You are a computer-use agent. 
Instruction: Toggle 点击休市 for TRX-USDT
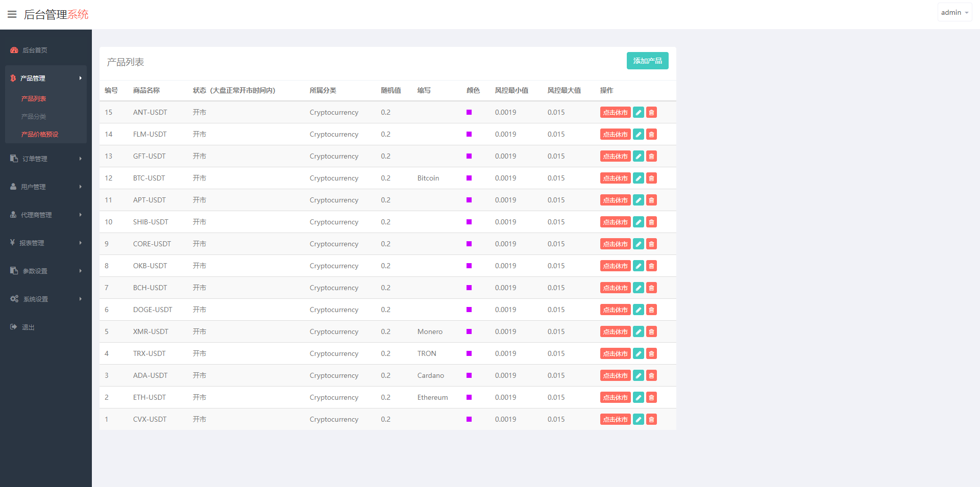(x=615, y=353)
